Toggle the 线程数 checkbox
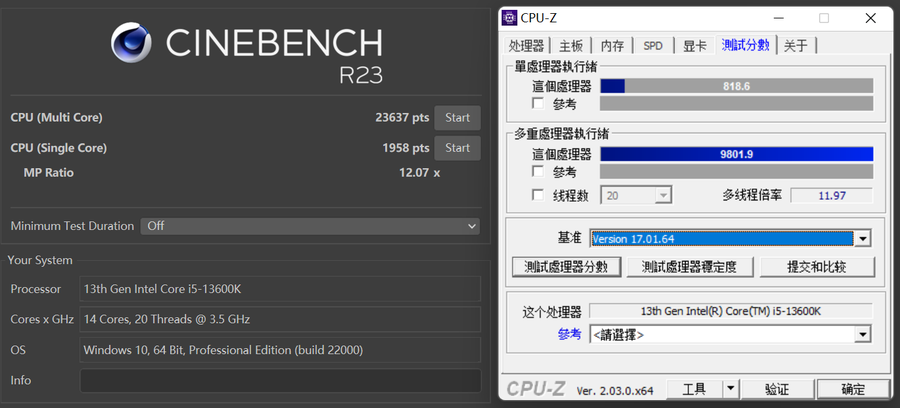 (538, 195)
